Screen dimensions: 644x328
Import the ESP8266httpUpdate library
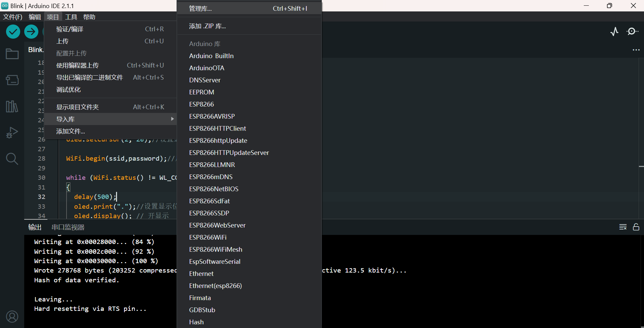[249, 140]
